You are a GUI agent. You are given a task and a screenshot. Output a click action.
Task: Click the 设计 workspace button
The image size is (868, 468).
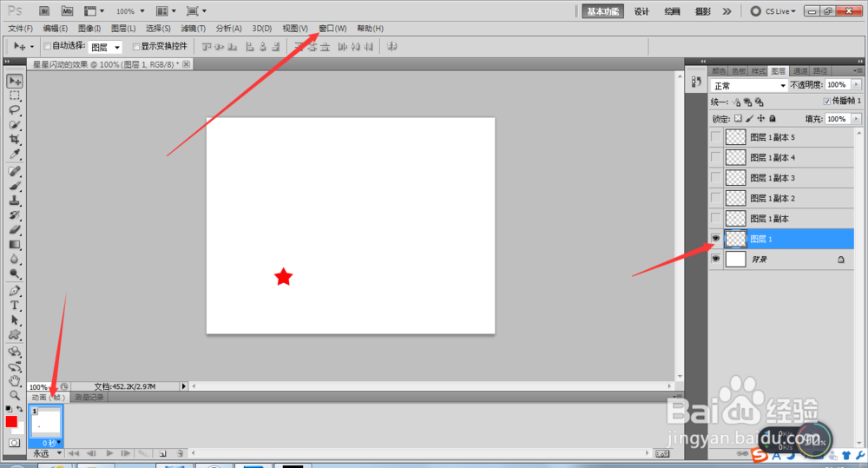tap(641, 11)
